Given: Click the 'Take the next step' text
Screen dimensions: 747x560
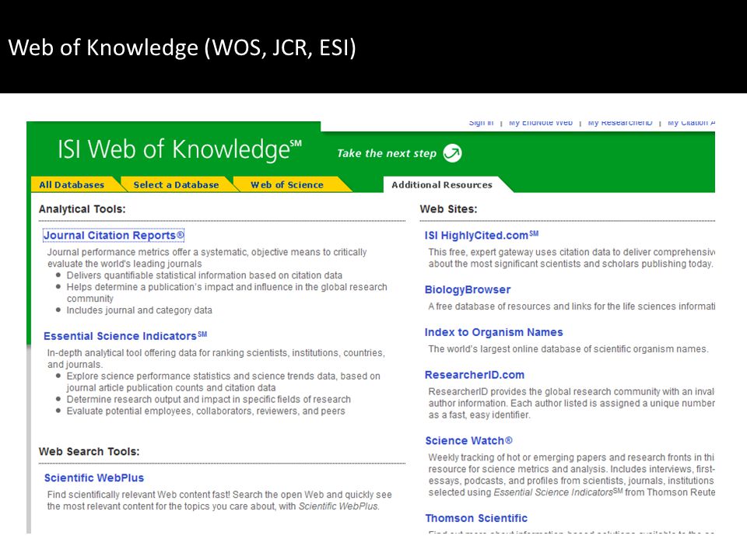Looking at the screenshot, I should click(x=387, y=153).
